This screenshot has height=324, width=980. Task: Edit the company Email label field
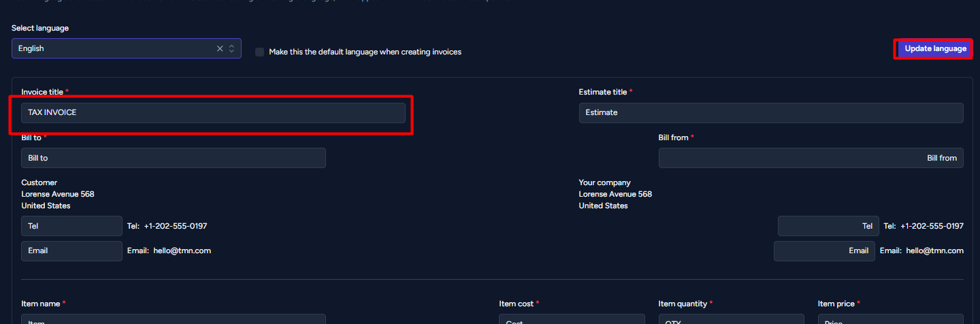coord(825,250)
